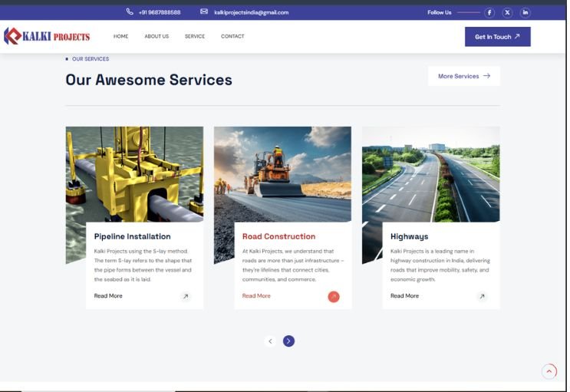This screenshot has width=570, height=392.
Task: Click the envelope email icon
Action: click(204, 12)
